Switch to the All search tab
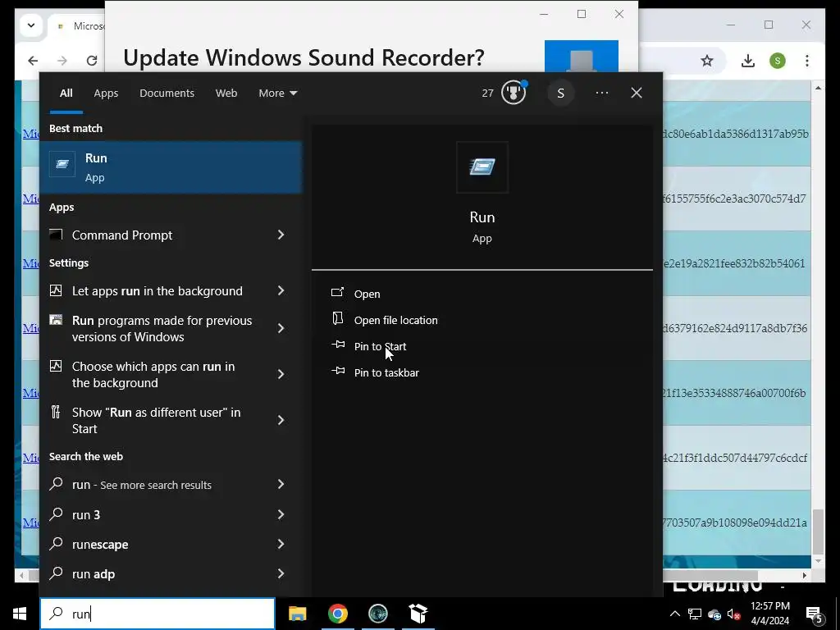840x630 pixels. 66,94
